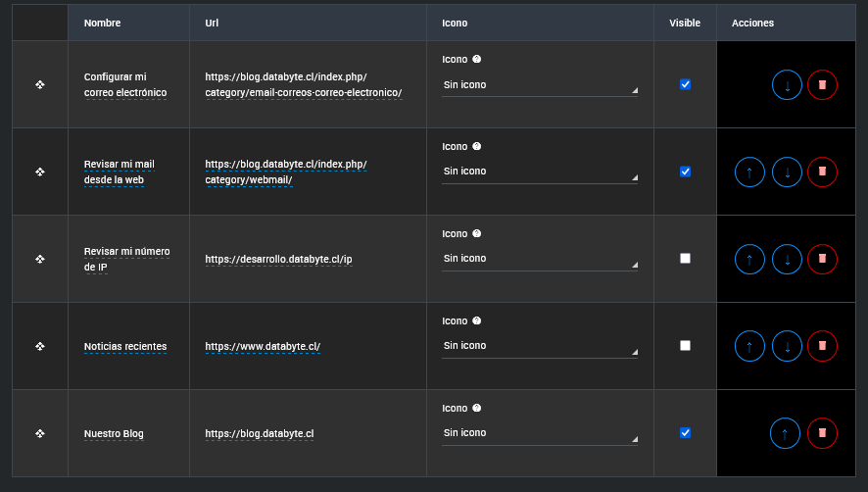Move 'Revisar mi número de IP' down
Image resolution: width=868 pixels, height=492 pixels.
[x=787, y=260]
